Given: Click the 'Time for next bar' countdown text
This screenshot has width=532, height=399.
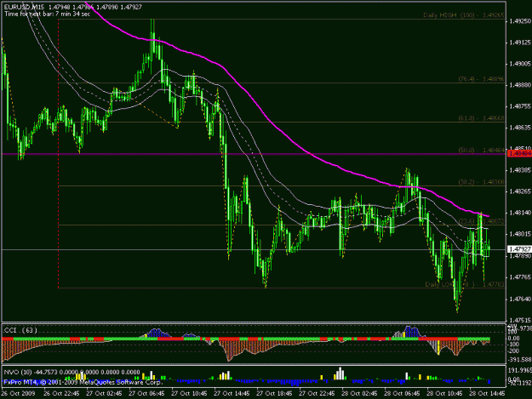Looking at the screenshot, I should [x=47, y=14].
